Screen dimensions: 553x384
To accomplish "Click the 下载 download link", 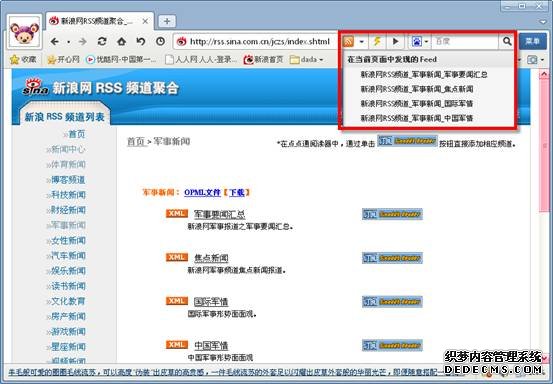I will (237, 193).
